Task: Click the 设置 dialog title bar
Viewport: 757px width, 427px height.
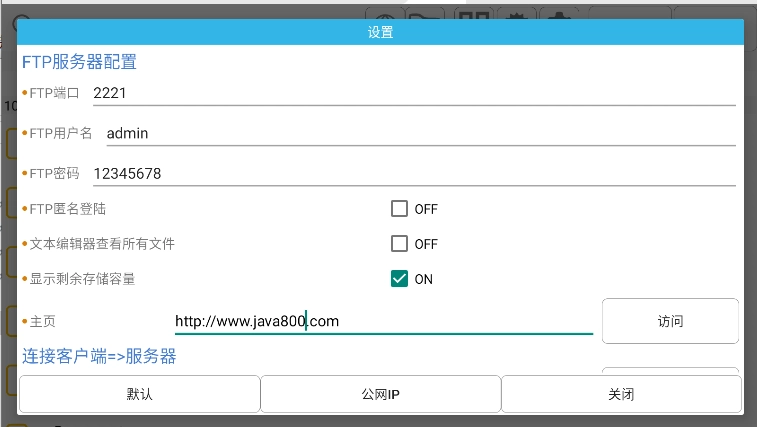Action: (380, 32)
